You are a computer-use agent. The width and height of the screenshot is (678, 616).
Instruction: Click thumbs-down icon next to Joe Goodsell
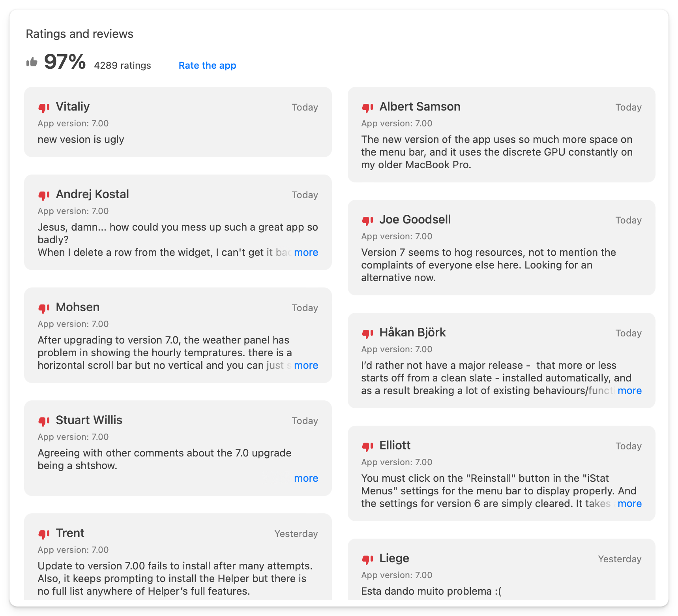coord(367,220)
